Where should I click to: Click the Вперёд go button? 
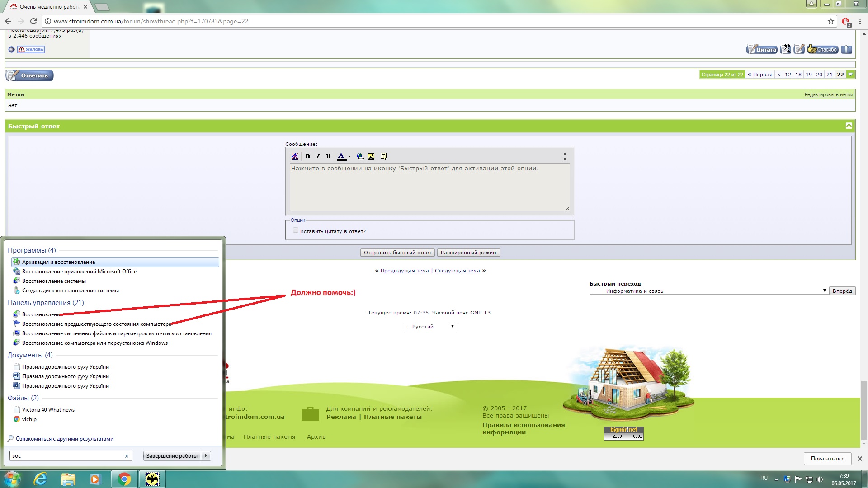tap(842, 291)
